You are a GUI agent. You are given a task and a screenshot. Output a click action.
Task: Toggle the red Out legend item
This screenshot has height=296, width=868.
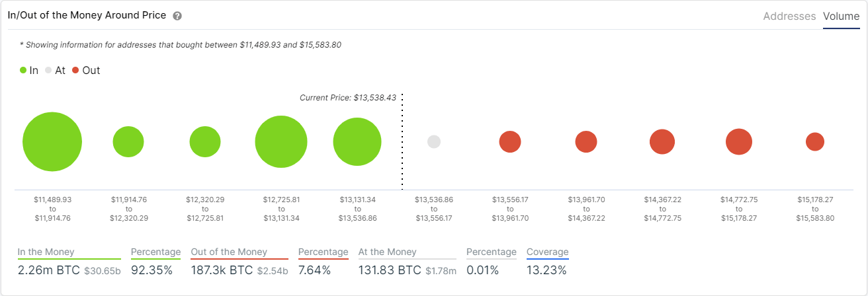pyautogui.click(x=86, y=70)
